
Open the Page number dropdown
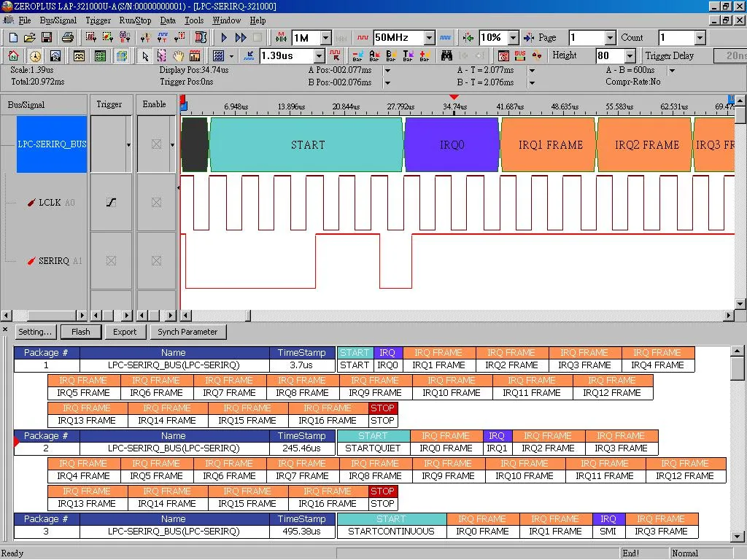(x=611, y=38)
